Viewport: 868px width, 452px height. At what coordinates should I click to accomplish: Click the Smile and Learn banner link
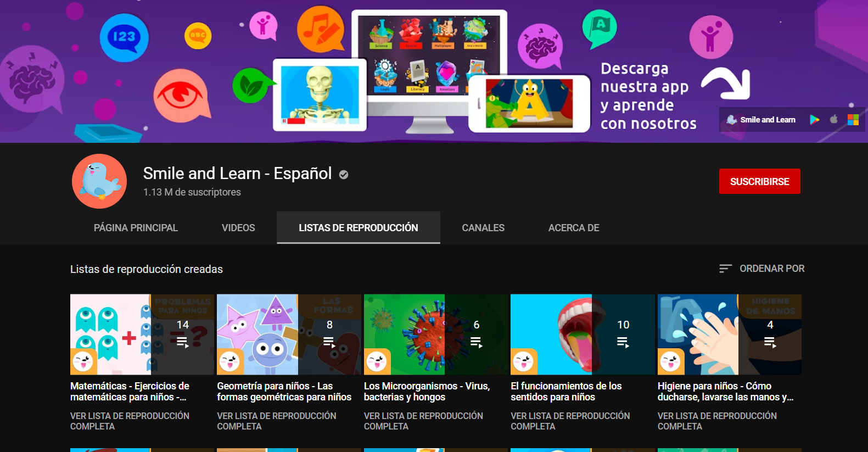pos(761,120)
